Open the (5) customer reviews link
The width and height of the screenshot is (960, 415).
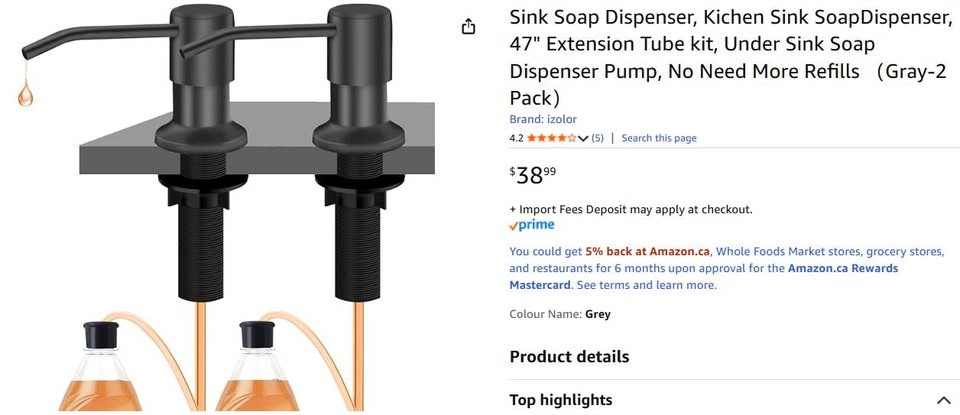click(x=597, y=138)
